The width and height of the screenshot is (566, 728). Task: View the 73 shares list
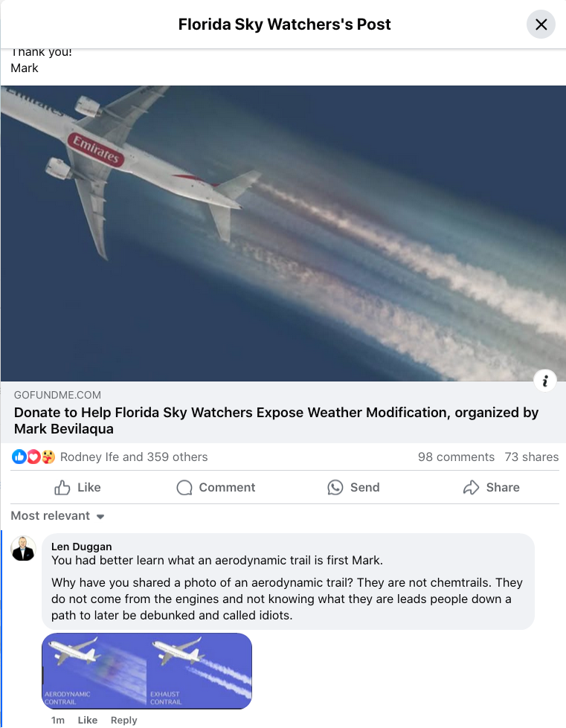[532, 457]
